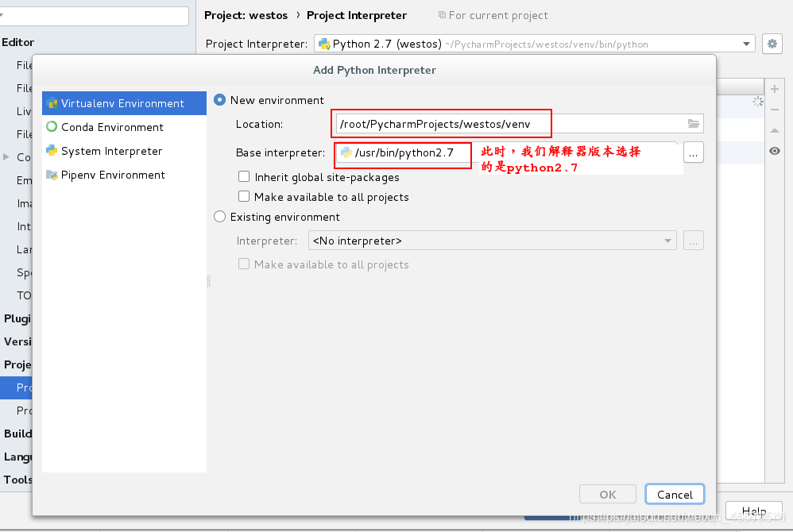Viewport: 793px width, 532px height.
Task: Select the highlighted Project Interpreter sidebar item
Action: tap(16, 387)
